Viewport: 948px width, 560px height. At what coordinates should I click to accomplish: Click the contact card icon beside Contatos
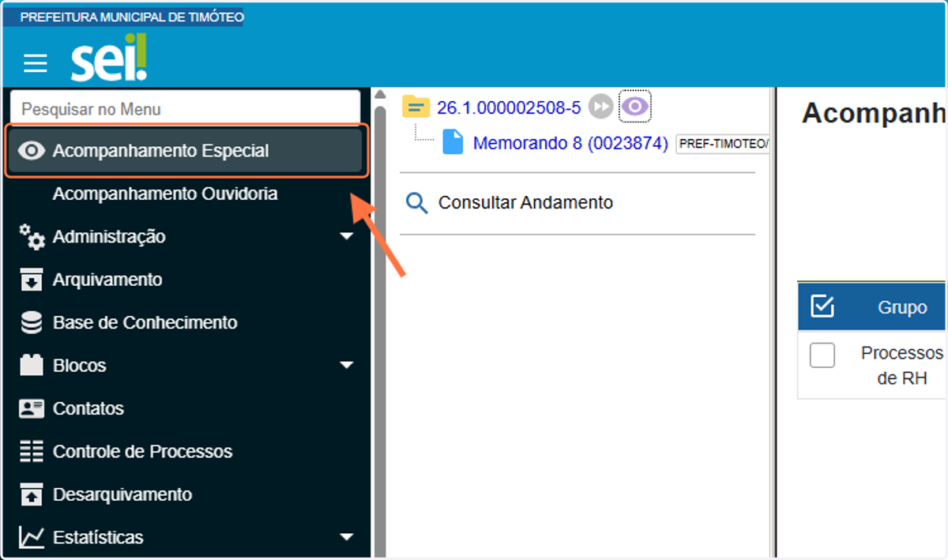click(x=32, y=408)
